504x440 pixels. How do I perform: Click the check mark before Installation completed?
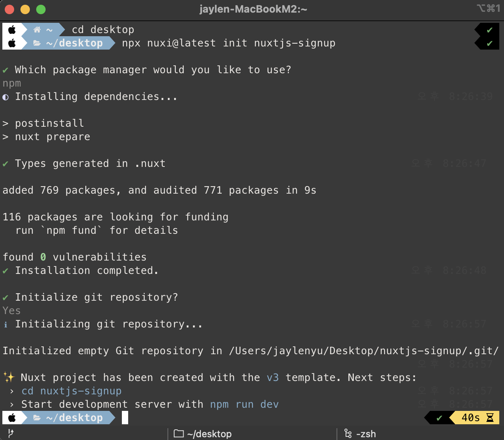6,271
